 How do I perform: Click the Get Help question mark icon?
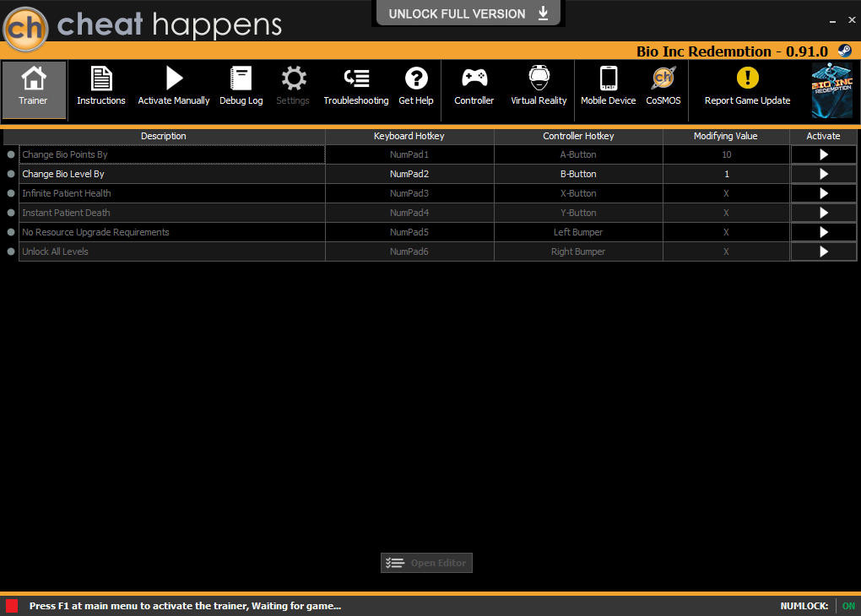[416, 78]
